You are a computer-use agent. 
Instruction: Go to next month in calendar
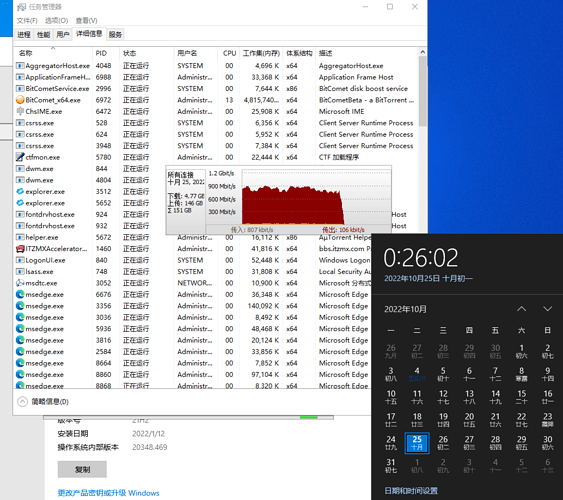(x=547, y=309)
